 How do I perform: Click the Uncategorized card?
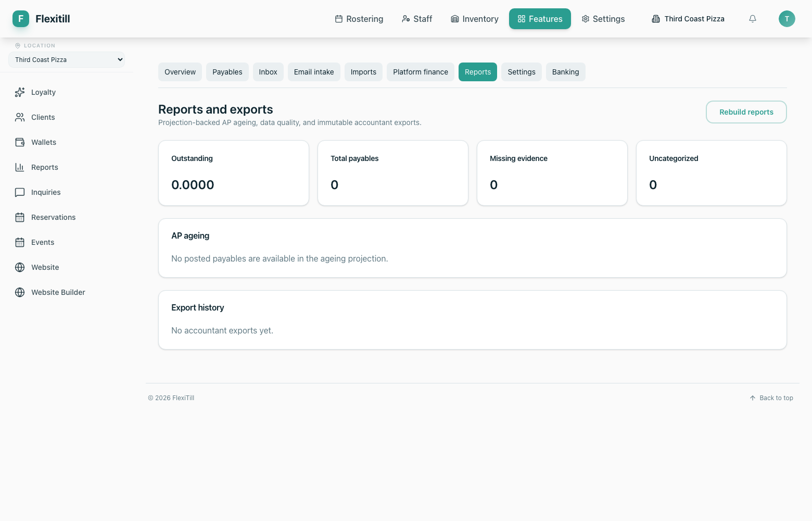tap(712, 173)
